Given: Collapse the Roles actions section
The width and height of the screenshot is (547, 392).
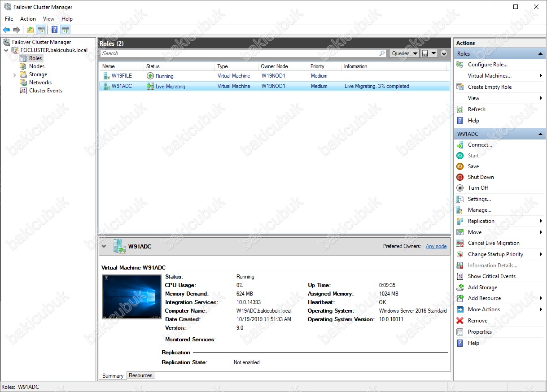Looking at the screenshot, I should point(541,54).
